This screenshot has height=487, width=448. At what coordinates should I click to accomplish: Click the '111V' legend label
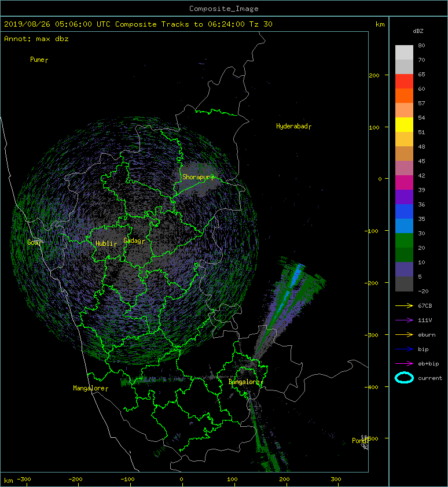coord(425,320)
